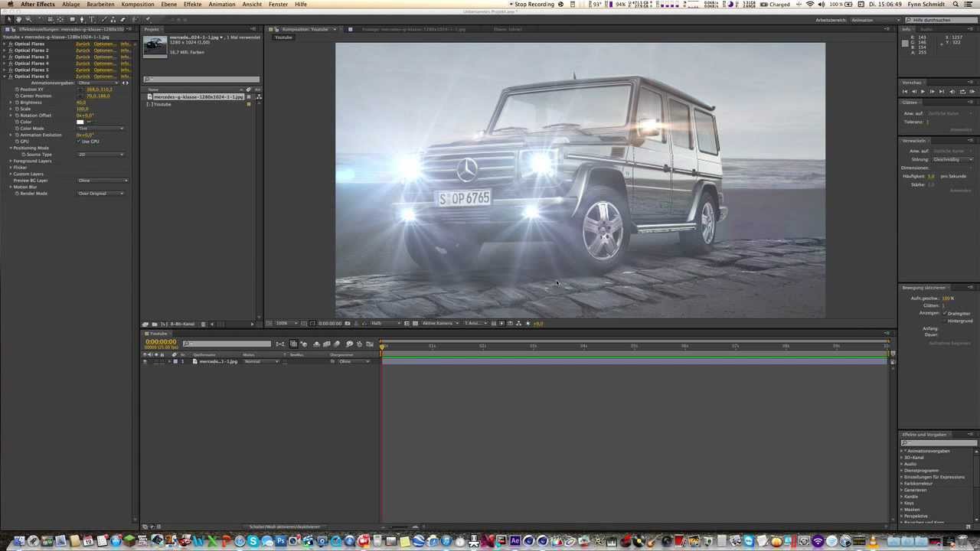Image resolution: width=980 pixels, height=551 pixels.
Task: Toggle the viewer transparency grid
Action: point(415,323)
